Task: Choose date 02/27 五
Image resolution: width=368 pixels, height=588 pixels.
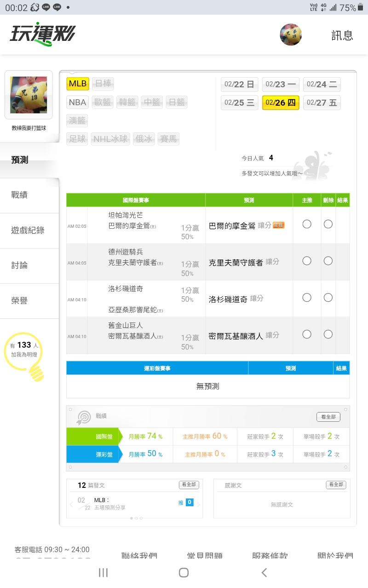Action: 322,103
